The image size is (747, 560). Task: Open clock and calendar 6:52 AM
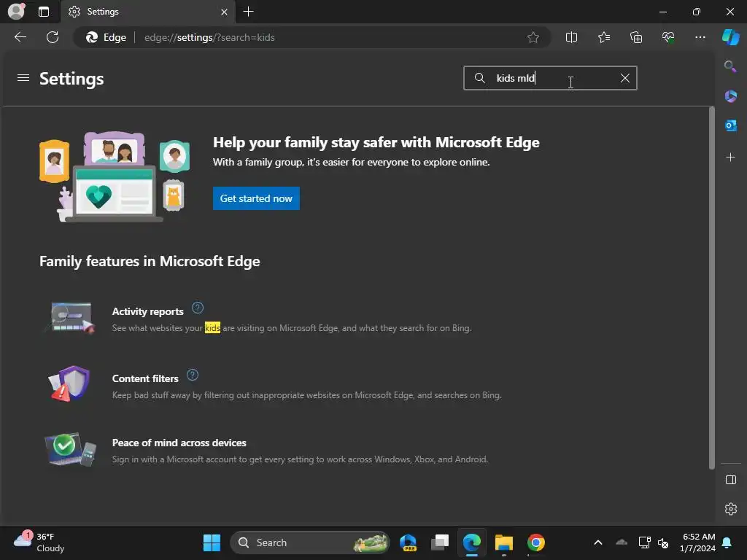(x=697, y=542)
